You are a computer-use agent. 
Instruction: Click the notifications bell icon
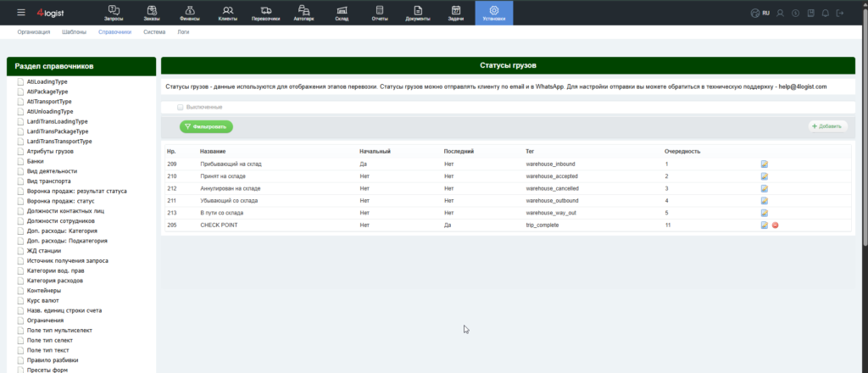tap(826, 13)
